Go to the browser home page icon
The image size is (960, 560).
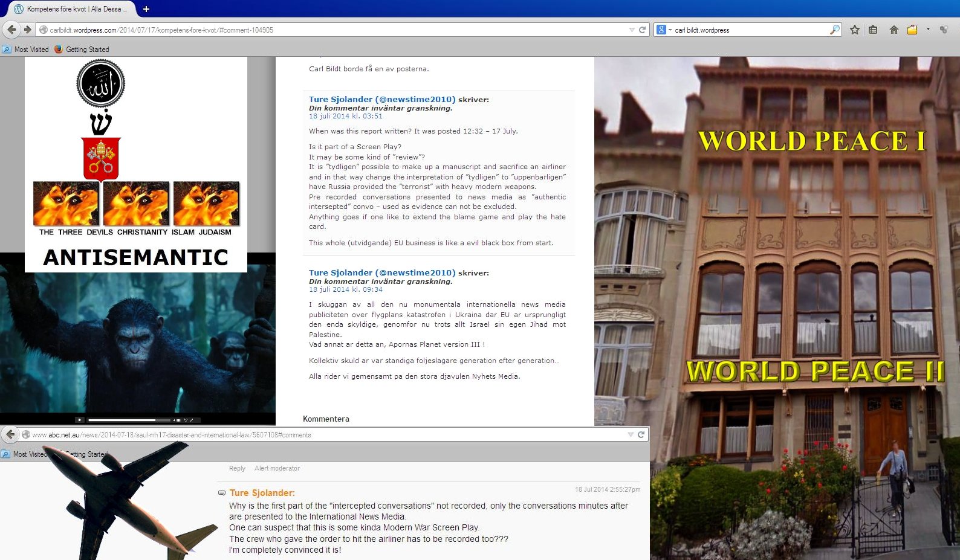(894, 30)
